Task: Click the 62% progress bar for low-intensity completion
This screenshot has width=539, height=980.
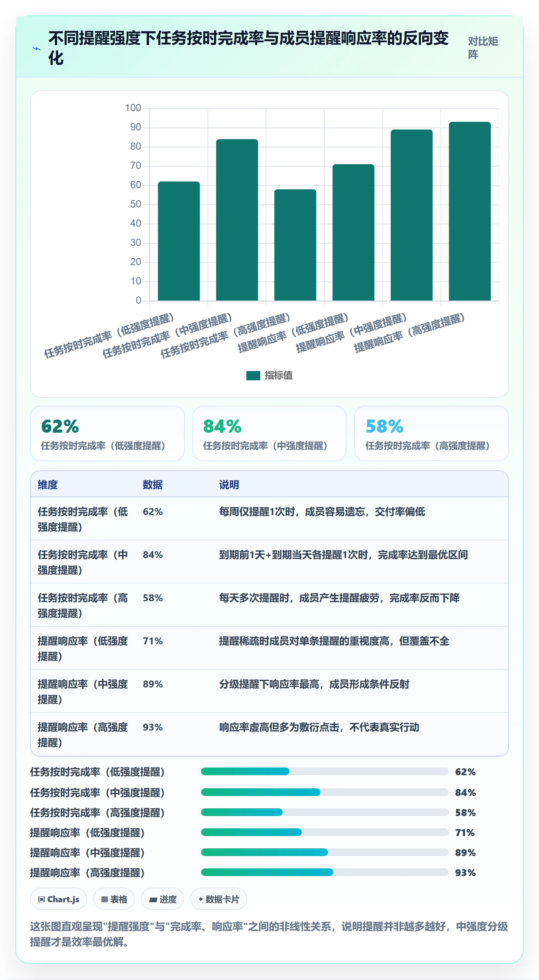Action: [325, 771]
